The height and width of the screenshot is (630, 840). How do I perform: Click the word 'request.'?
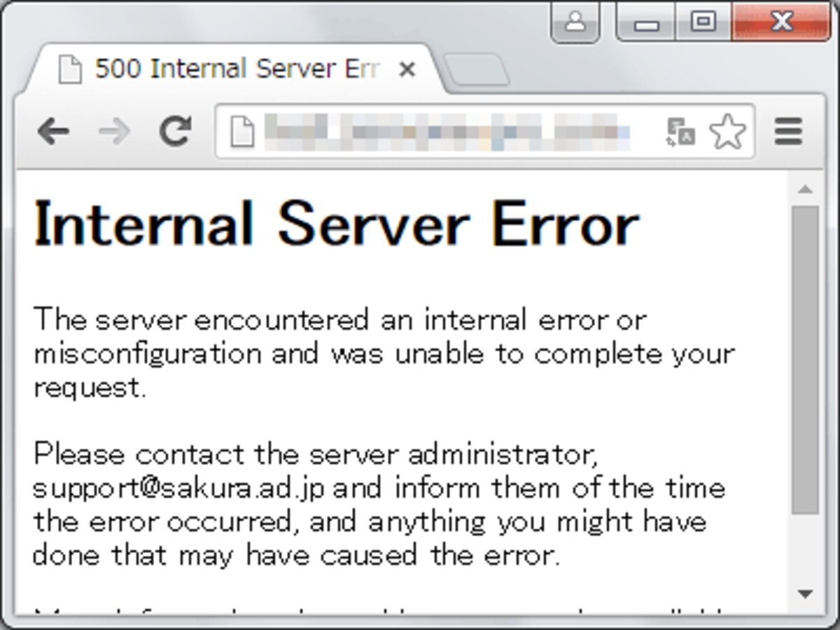pos(90,388)
